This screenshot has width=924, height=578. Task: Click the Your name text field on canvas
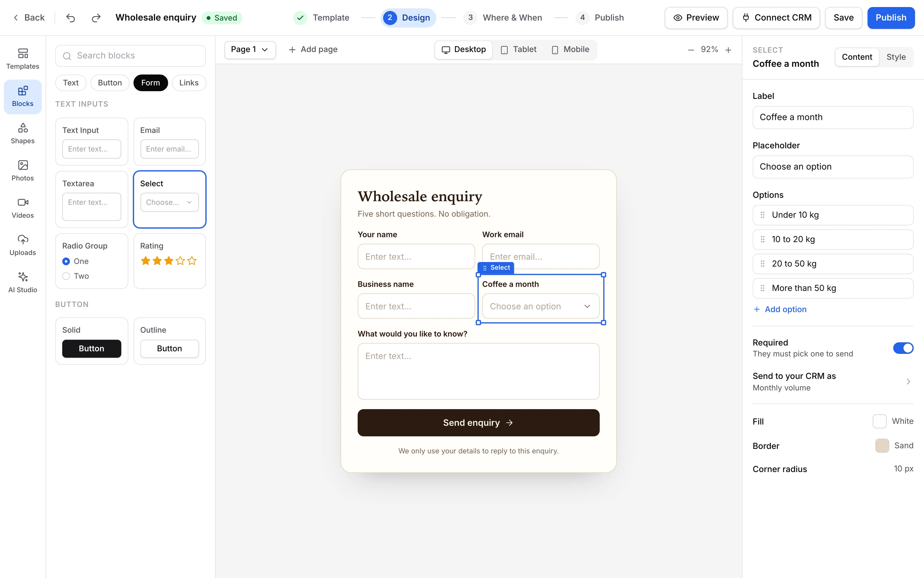tap(416, 257)
